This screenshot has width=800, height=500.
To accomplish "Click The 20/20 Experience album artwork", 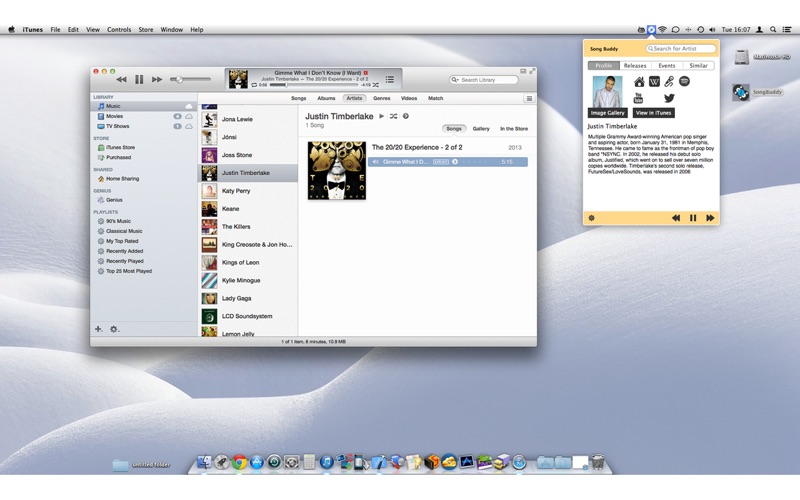I will click(x=337, y=170).
